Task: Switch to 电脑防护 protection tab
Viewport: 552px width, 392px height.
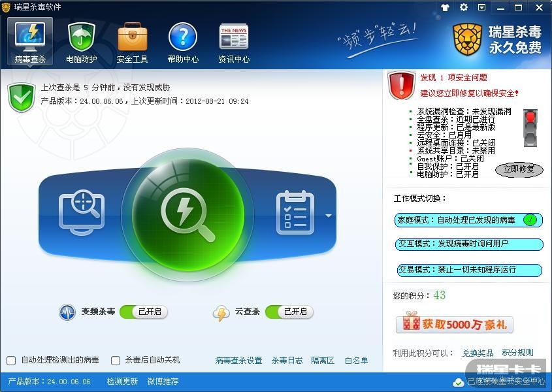Action: [81, 42]
